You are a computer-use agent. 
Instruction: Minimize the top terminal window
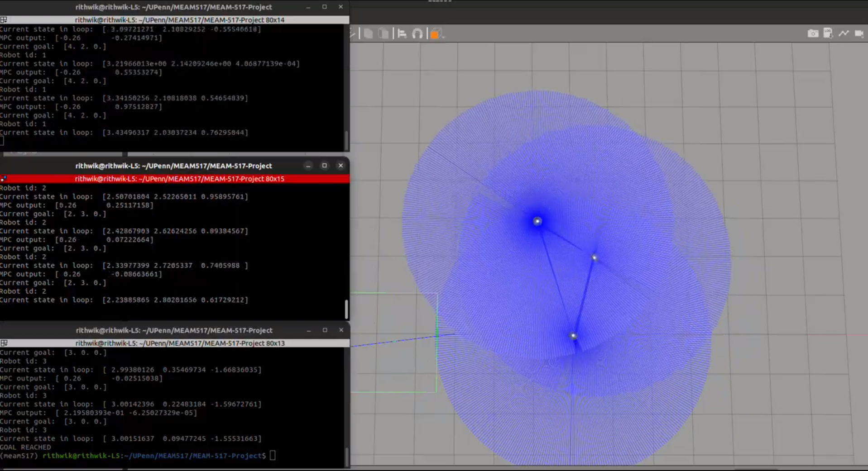pos(308,7)
